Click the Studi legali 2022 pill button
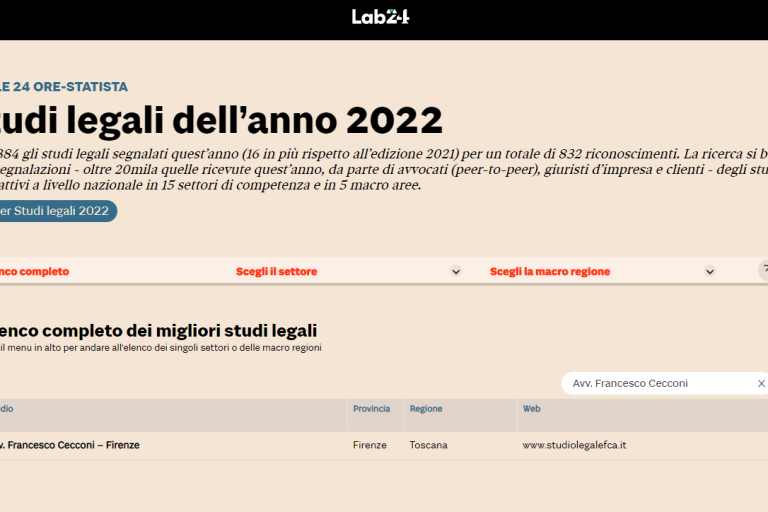The width and height of the screenshot is (768, 512). click(56, 211)
